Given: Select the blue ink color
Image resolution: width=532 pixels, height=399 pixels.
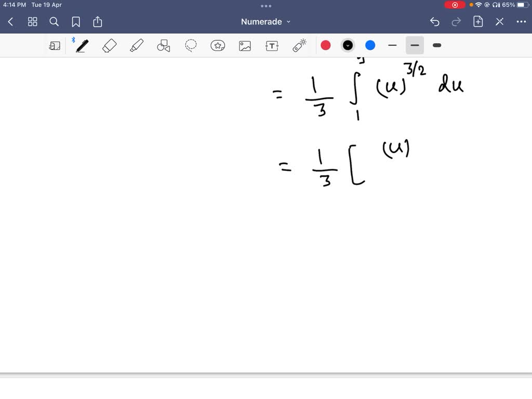Looking at the screenshot, I should [369, 45].
